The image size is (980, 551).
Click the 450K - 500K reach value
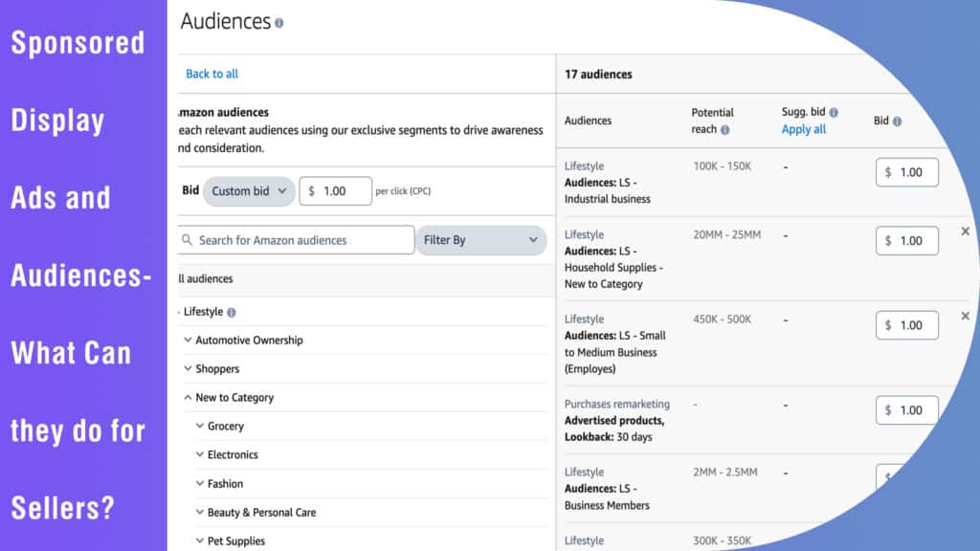(722, 320)
